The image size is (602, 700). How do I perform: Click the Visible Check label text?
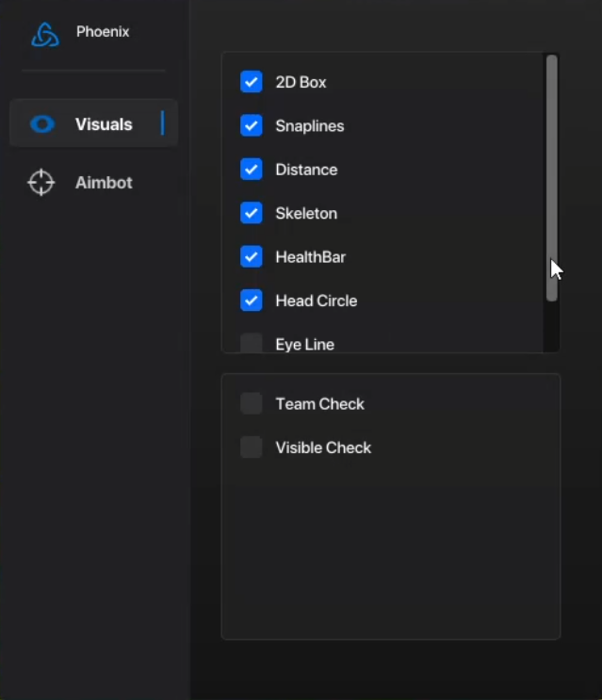pyautogui.click(x=323, y=448)
